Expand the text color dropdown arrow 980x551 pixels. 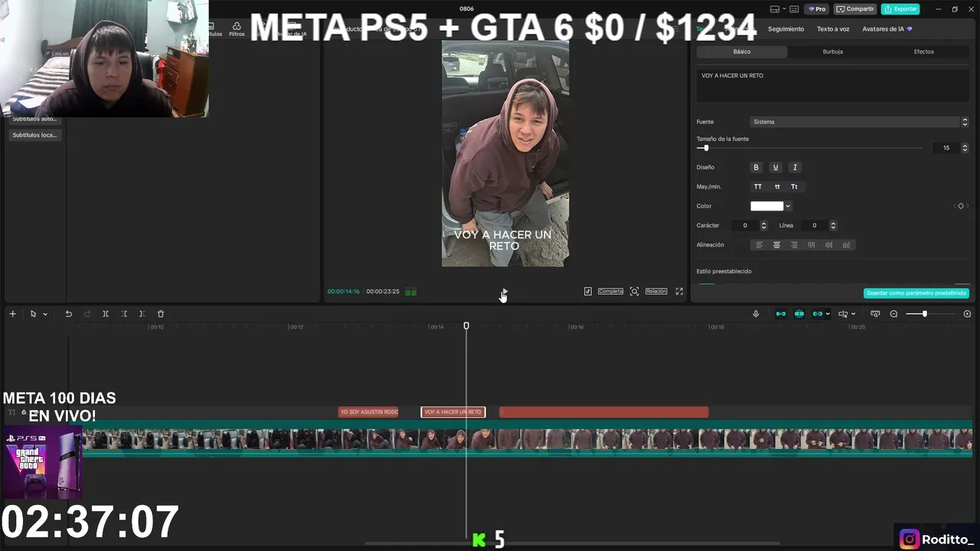point(788,207)
